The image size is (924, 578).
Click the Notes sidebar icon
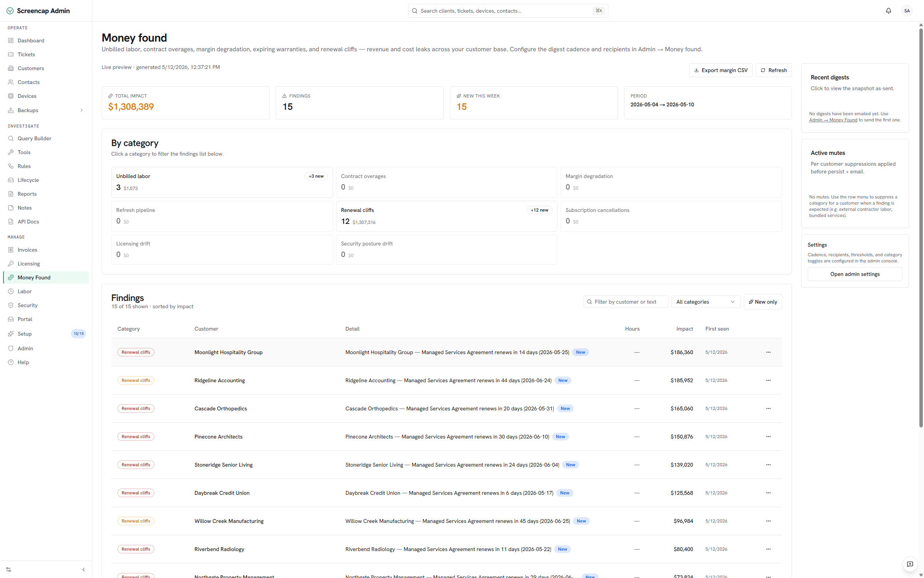(11, 208)
